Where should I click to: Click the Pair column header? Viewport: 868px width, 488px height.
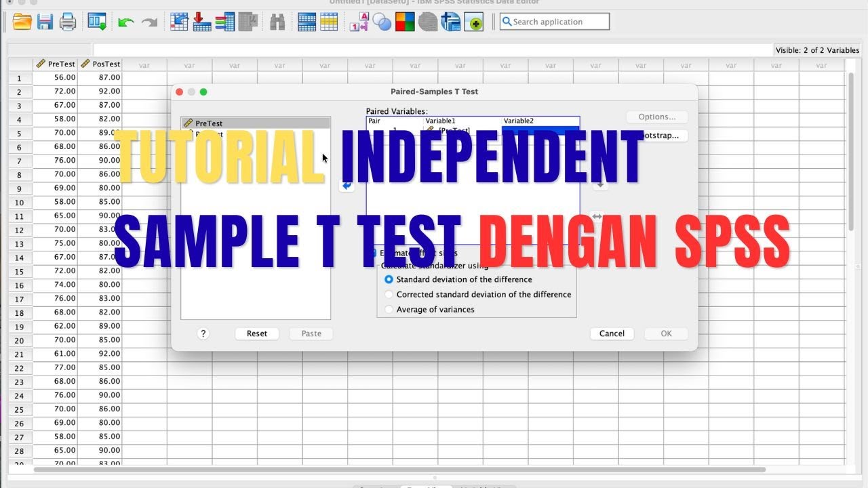point(395,121)
